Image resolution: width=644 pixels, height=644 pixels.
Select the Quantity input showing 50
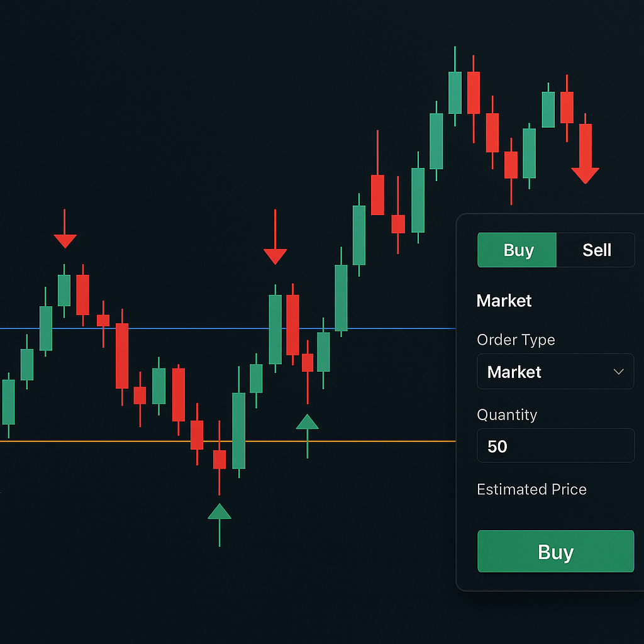(555, 446)
